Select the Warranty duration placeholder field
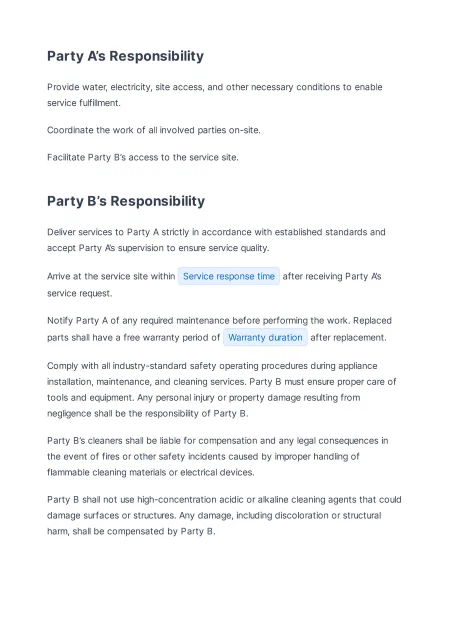450x636 pixels. 265,337
